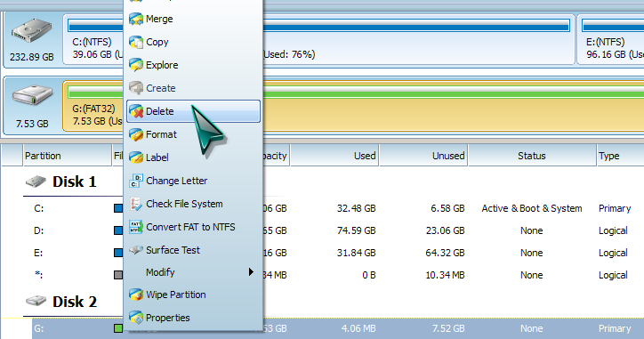This screenshot has height=339, width=644.
Task: Click the Properties icon in context menu
Action: click(x=136, y=318)
